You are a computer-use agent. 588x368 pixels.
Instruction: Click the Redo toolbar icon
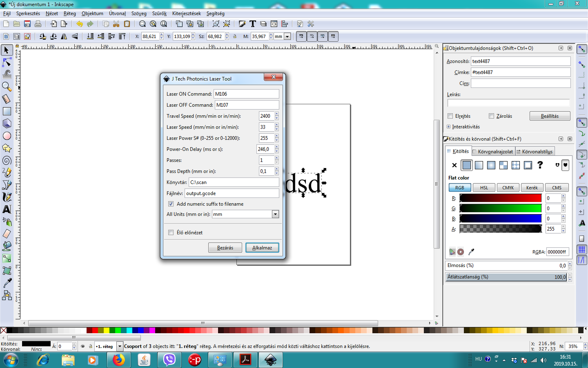90,24
